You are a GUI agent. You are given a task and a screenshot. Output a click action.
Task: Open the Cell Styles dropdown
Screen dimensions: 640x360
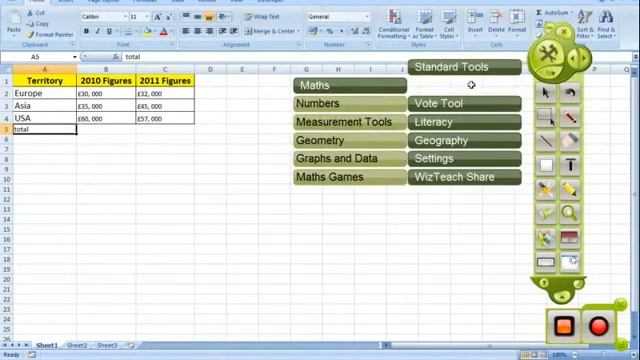pyautogui.click(x=449, y=24)
